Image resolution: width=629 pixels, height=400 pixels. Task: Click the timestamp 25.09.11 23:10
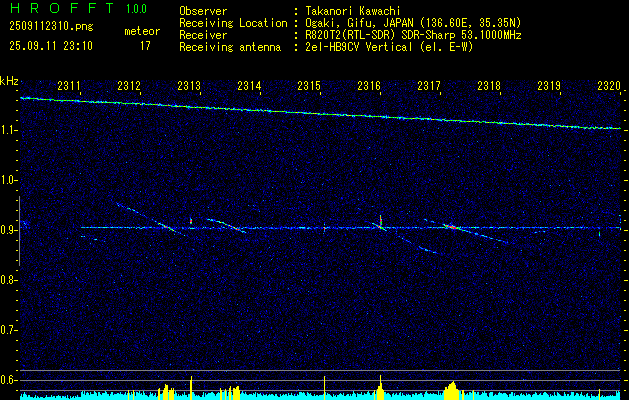(x=51, y=46)
